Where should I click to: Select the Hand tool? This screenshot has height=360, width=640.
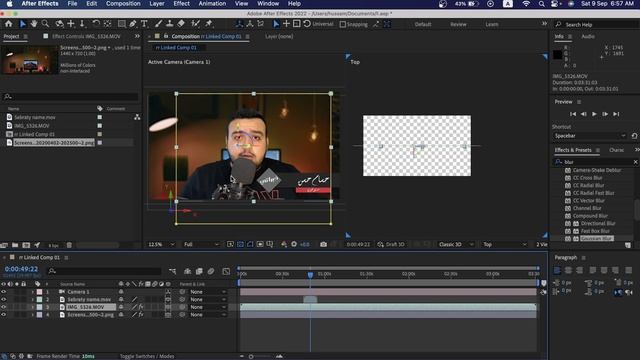click(x=34, y=24)
